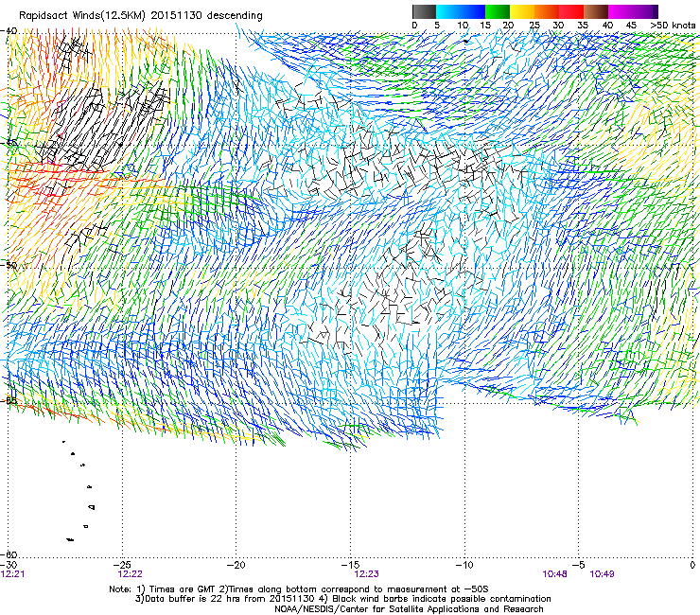The height and width of the screenshot is (615, 700).
Task: Click the 'NOAA/NESDIS/Center for Satellite Applications' credit line
Action: [409, 609]
